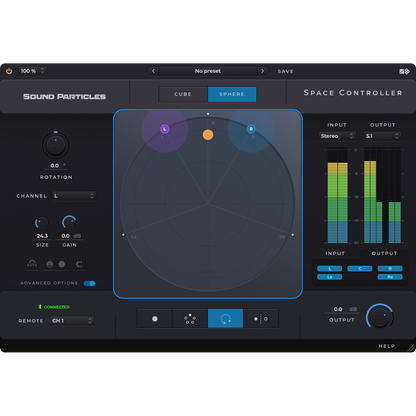
Task: Toggle the R output channel button
Action: [390, 269]
